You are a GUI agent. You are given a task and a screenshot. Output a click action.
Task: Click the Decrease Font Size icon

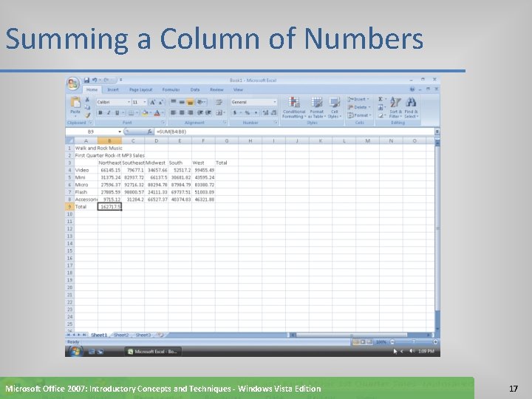pyautogui.click(x=161, y=102)
